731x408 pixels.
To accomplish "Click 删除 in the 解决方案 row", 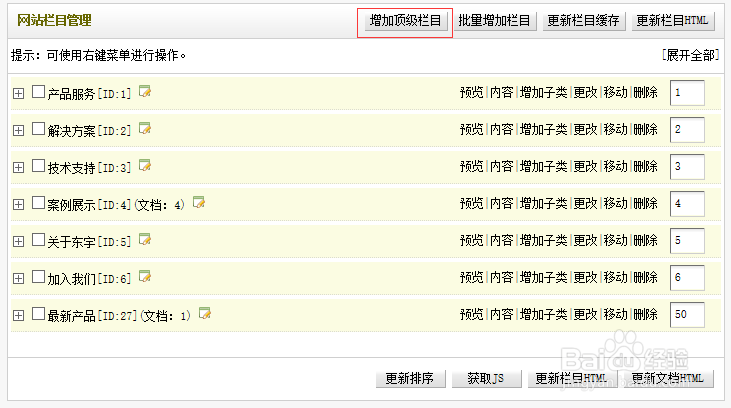I will (645, 130).
